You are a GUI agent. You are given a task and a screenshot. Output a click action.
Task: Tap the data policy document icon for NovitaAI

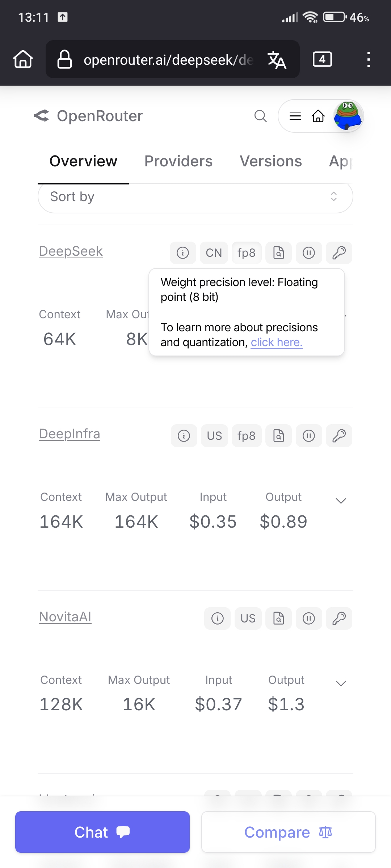click(x=278, y=618)
